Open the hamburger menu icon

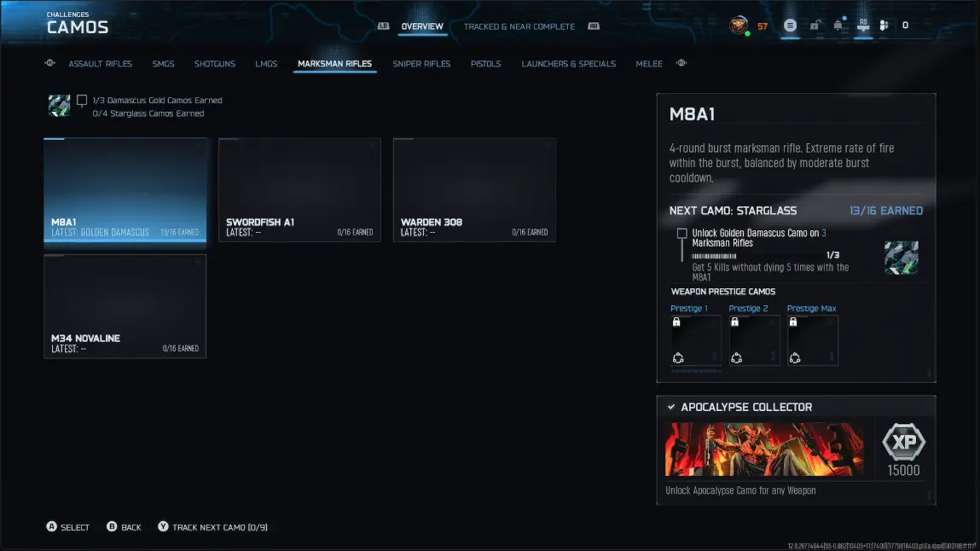click(790, 26)
